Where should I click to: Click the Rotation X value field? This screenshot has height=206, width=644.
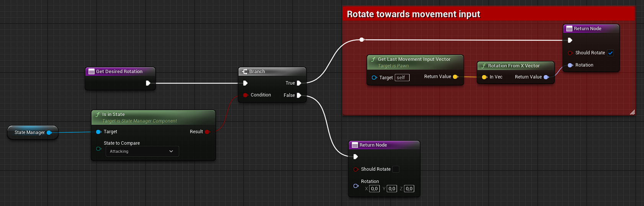(374, 189)
